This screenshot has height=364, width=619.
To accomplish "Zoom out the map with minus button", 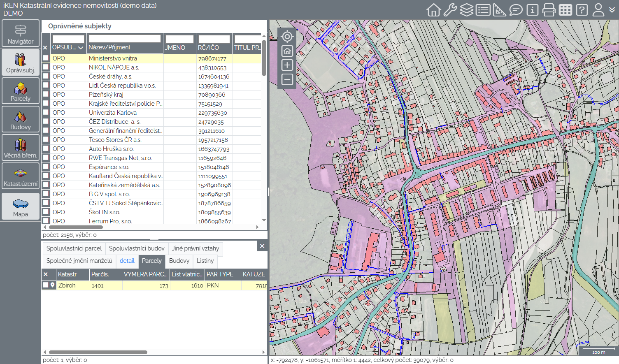I will (x=287, y=79).
